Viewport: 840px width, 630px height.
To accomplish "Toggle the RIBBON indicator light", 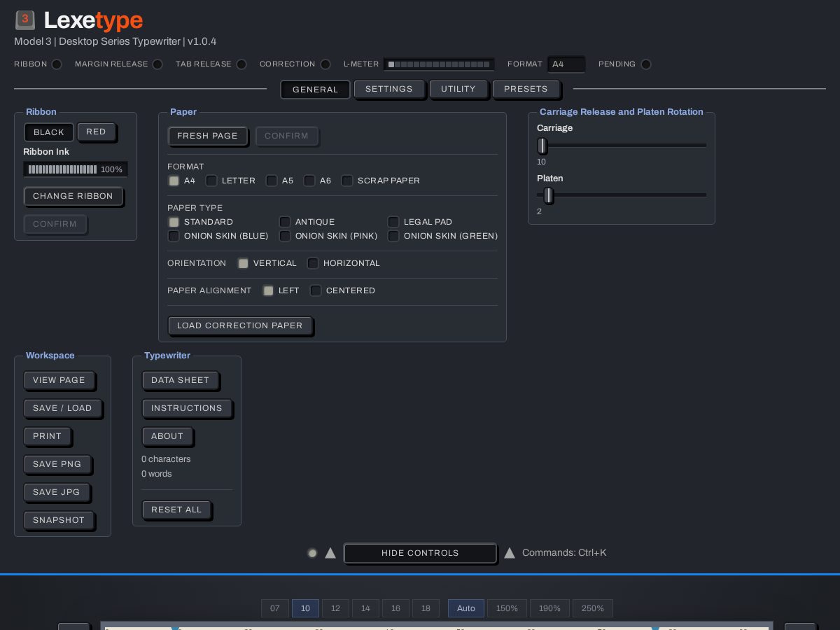I will click(57, 64).
